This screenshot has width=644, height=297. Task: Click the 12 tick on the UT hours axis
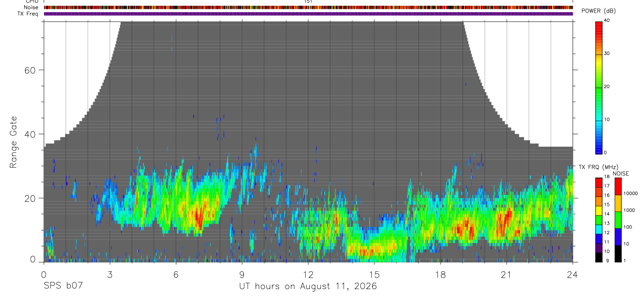tap(308, 274)
